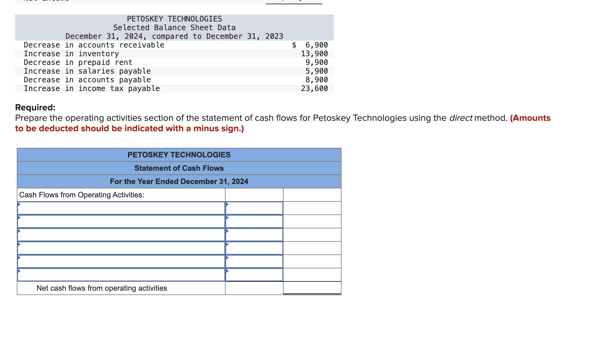Click the For the Year Ended December 31, 2024 header

pyautogui.click(x=179, y=181)
